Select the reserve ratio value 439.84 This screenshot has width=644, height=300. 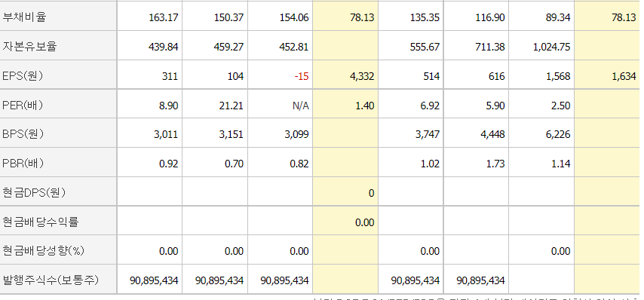tap(164, 47)
